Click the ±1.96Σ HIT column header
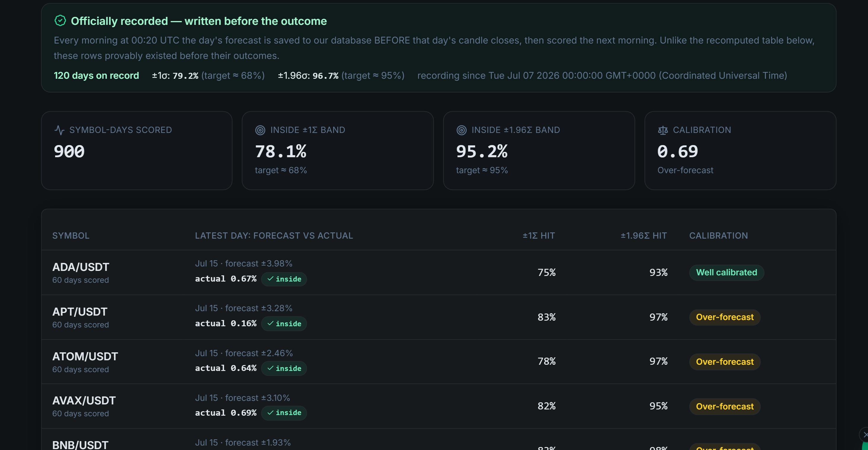The image size is (868, 450). 644,236
